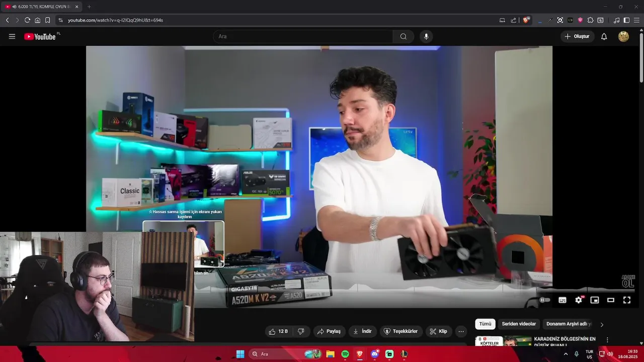Open the Windows Start menu

[240, 354]
